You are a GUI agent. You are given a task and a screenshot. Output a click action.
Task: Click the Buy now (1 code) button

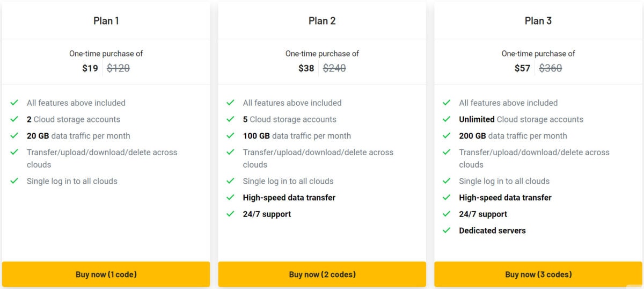[106, 274]
